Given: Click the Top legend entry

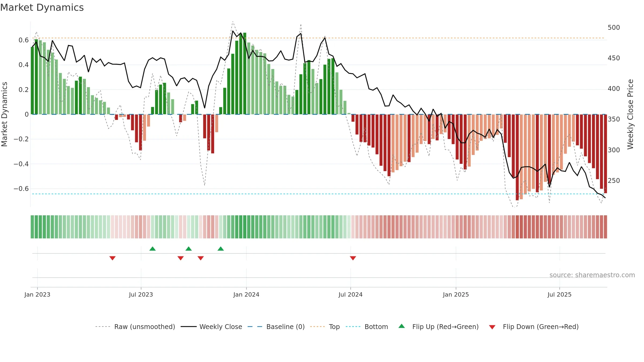Looking at the screenshot, I should click(325, 327).
